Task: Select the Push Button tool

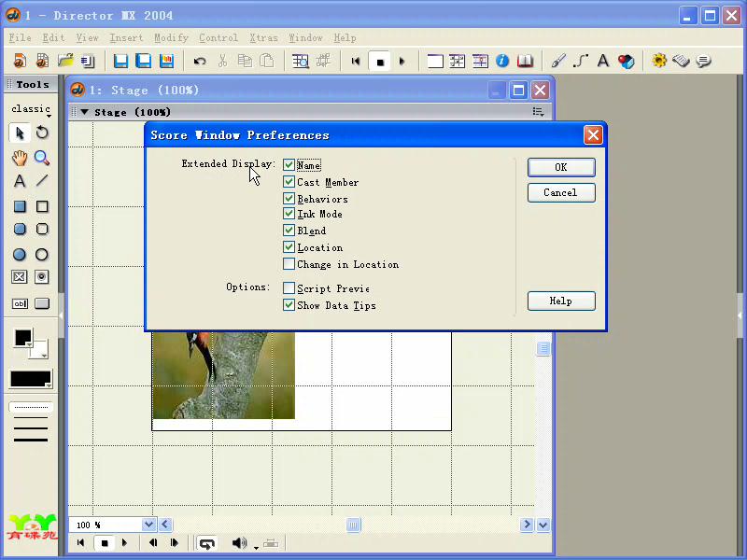Action: [42, 303]
